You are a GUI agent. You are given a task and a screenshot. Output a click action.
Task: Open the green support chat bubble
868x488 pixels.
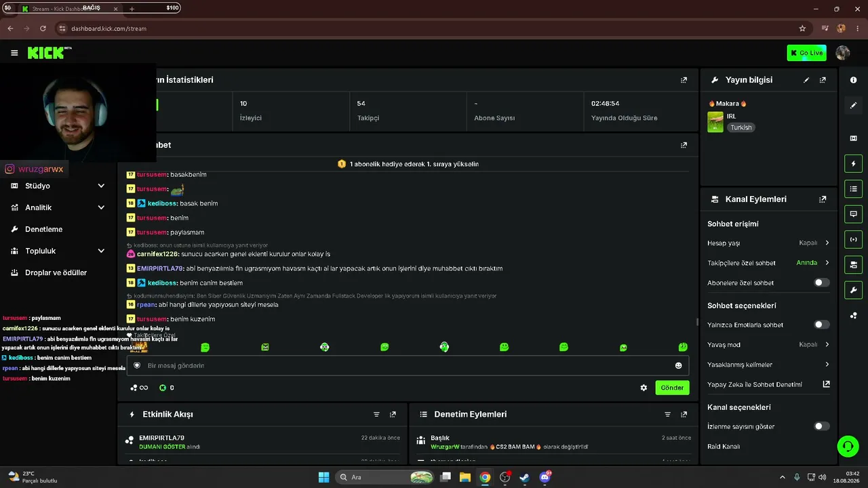pyautogui.click(x=848, y=446)
